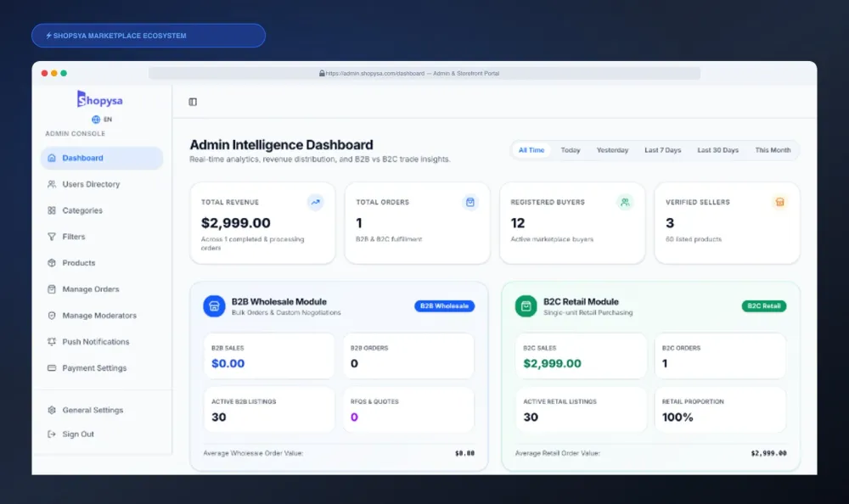Image resolution: width=849 pixels, height=504 pixels.
Task: Select the All Time filter tab
Action: (x=531, y=150)
